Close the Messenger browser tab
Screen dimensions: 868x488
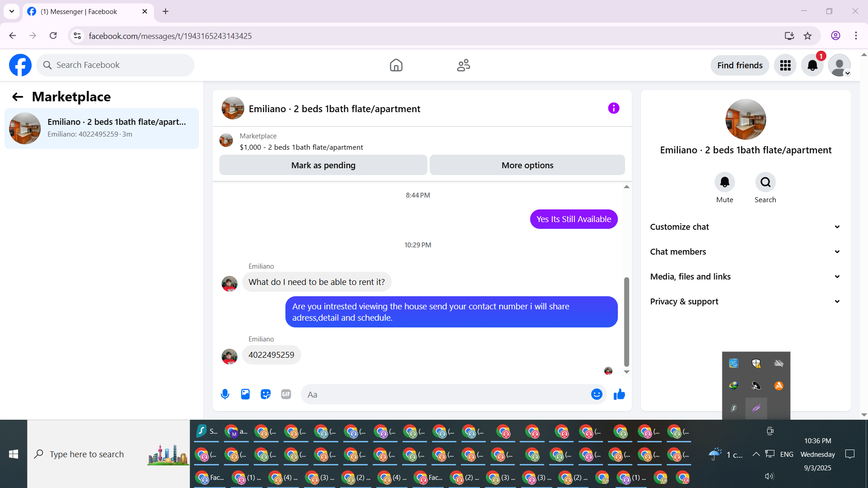tap(145, 11)
